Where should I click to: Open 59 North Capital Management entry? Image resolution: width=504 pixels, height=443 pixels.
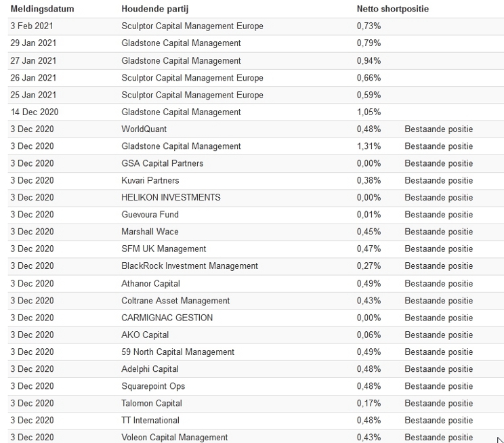pyautogui.click(x=177, y=352)
